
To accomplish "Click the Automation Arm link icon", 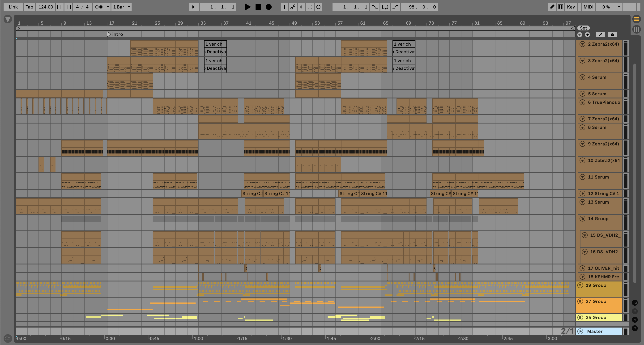I will pos(293,7).
